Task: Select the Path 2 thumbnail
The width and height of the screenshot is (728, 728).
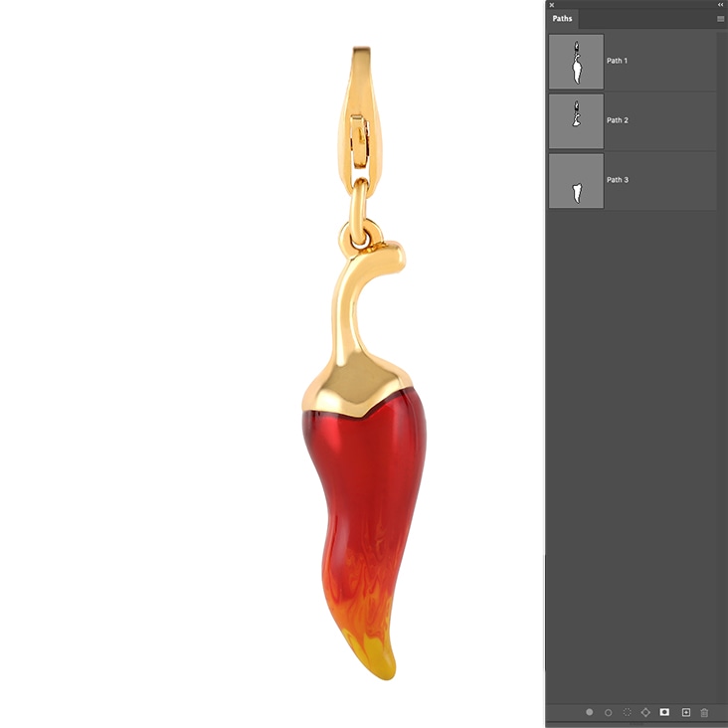Action: pos(576,121)
